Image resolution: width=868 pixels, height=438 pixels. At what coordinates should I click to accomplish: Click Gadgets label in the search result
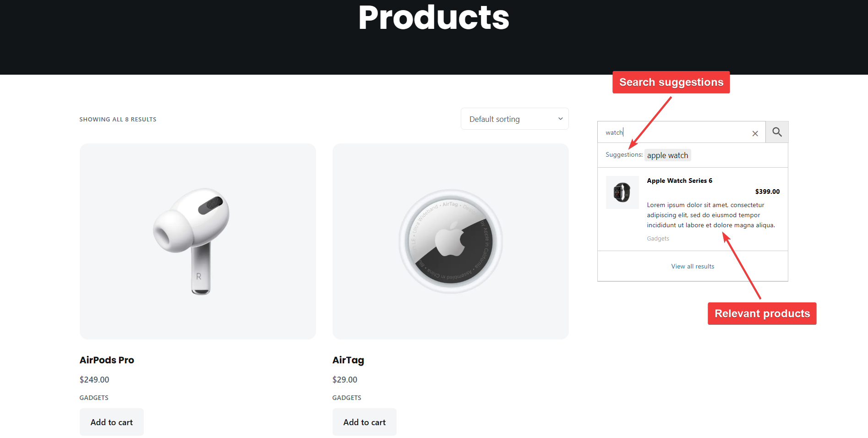[658, 239]
